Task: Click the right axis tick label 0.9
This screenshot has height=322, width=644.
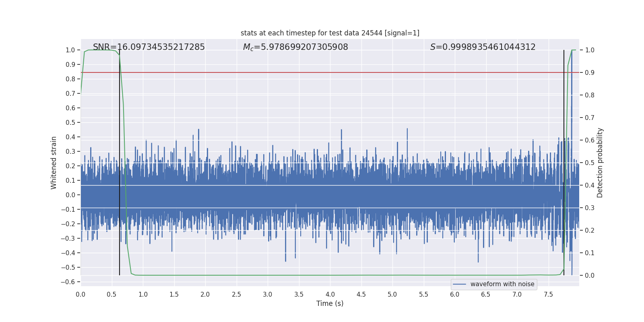Action: click(590, 72)
